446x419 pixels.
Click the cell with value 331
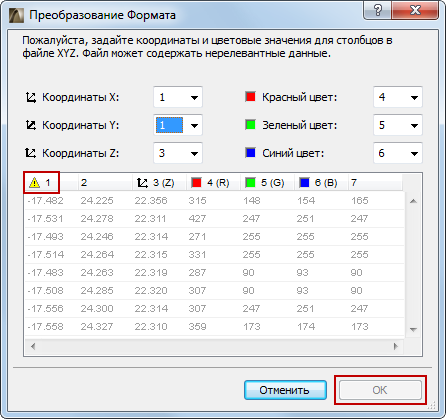(x=197, y=255)
